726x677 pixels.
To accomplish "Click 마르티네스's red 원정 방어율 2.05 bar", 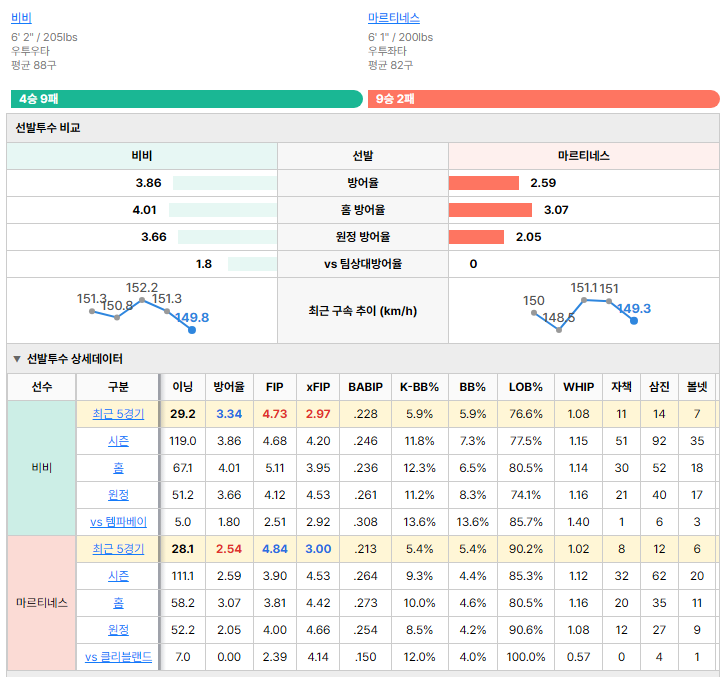I will click(x=476, y=237).
